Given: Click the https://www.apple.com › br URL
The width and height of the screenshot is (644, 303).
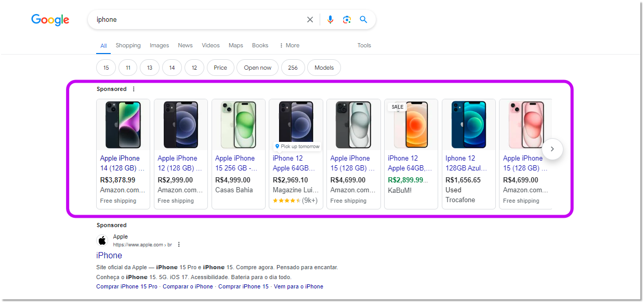Looking at the screenshot, I should tap(142, 245).
